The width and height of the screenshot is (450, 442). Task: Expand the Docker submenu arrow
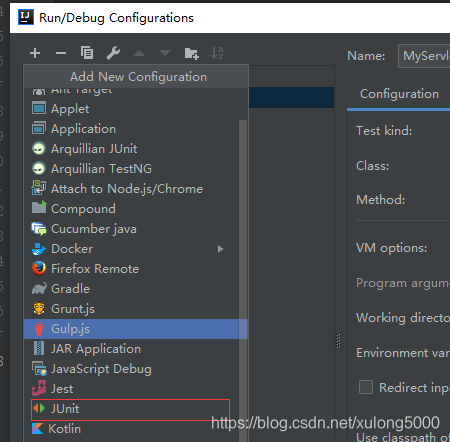click(x=220, y=249)
